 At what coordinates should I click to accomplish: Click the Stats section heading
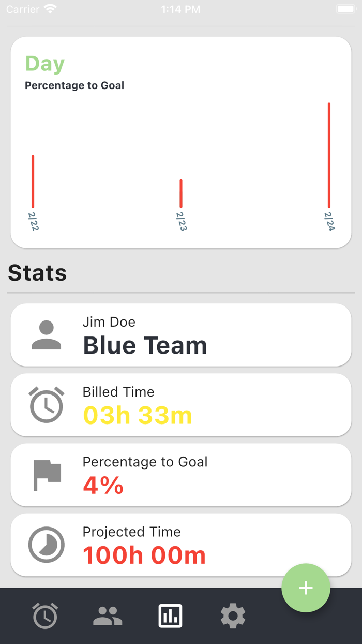37,273
